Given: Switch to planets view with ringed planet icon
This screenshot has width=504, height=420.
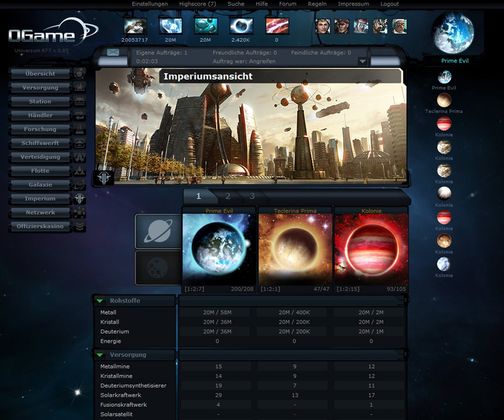Looking at the screenshot, I should coord(158,231).
